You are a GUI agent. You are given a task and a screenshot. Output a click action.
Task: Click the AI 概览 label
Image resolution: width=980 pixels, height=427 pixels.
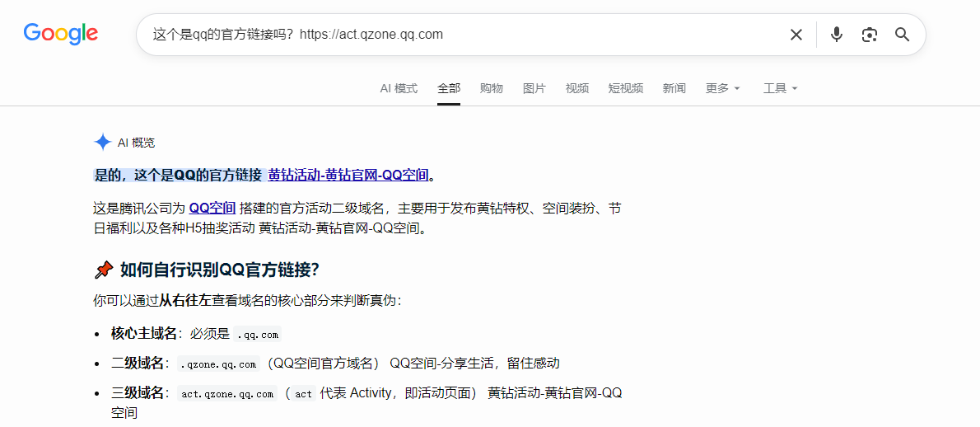tap(136, 143)
